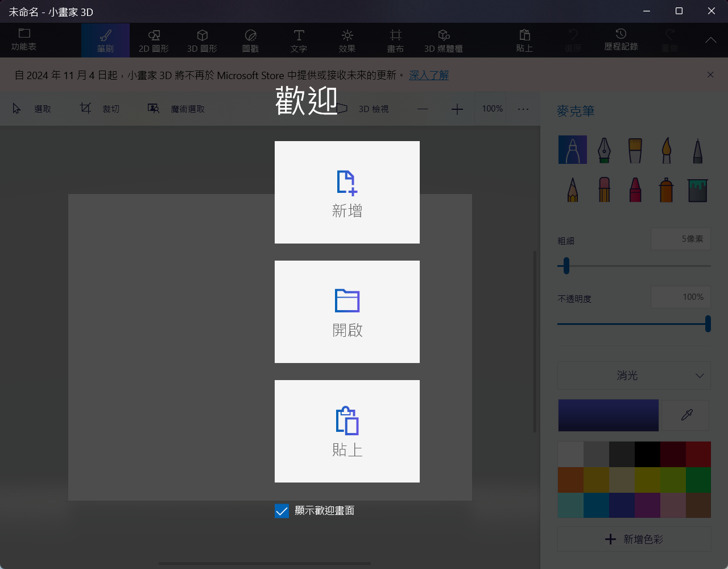Select the Pencil brush icon

(x=573, y=189)
